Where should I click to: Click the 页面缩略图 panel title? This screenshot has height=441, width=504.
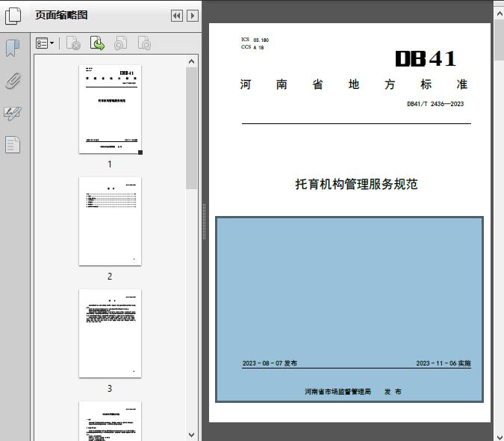[61, 15]
